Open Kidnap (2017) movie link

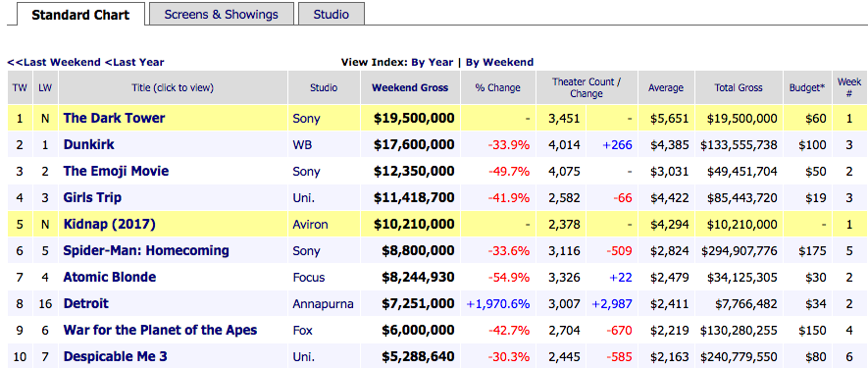(110, 225)
